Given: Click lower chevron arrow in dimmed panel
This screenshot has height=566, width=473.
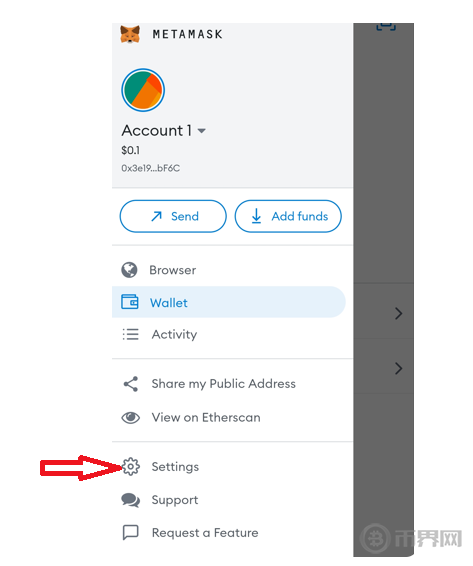Looking at the screenshot, I should click(398, 369).
